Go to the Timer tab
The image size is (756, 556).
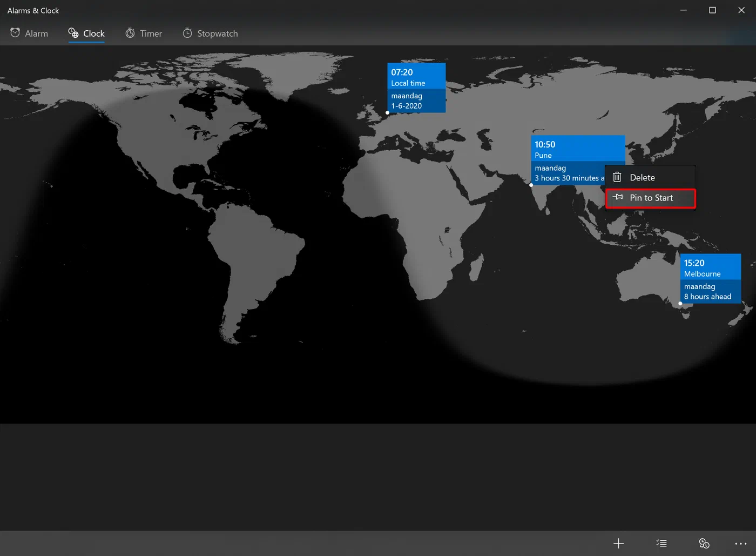pyautogui.click(x=144, y=34)
